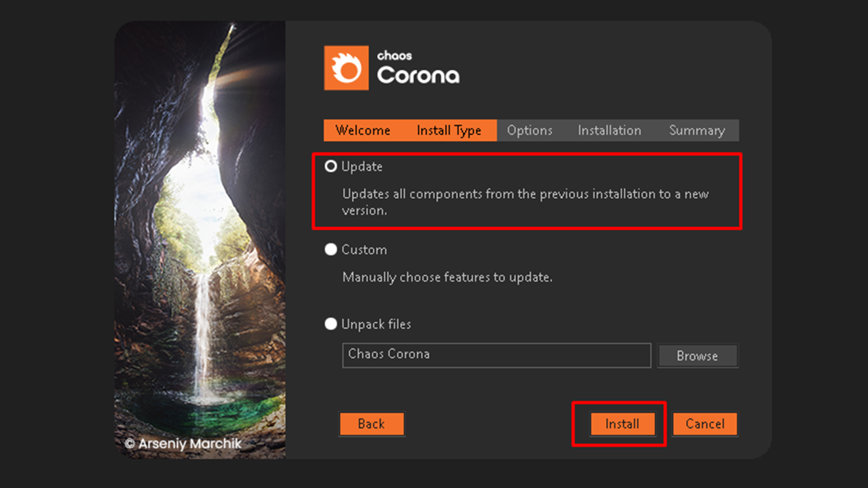Select the Update radio button
The image size is (868, 488).
[x=330, y=166]
